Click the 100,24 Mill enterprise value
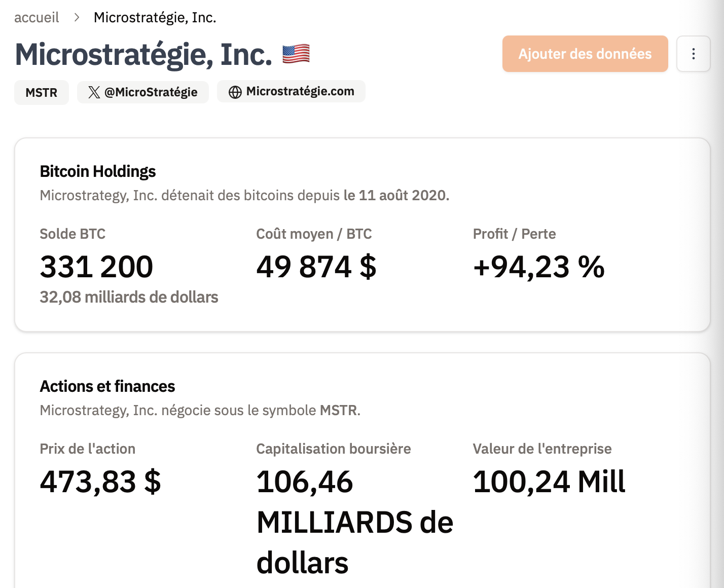This screenshot has height=588, width=724. pyautogui.click(x=549, y=482)
